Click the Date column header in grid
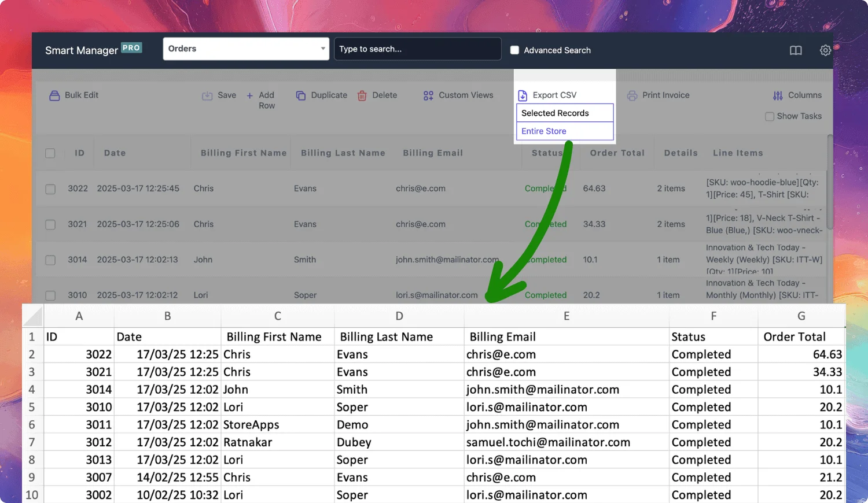The height and width of the screenshot is (503, 868). [x=115, y=153]
